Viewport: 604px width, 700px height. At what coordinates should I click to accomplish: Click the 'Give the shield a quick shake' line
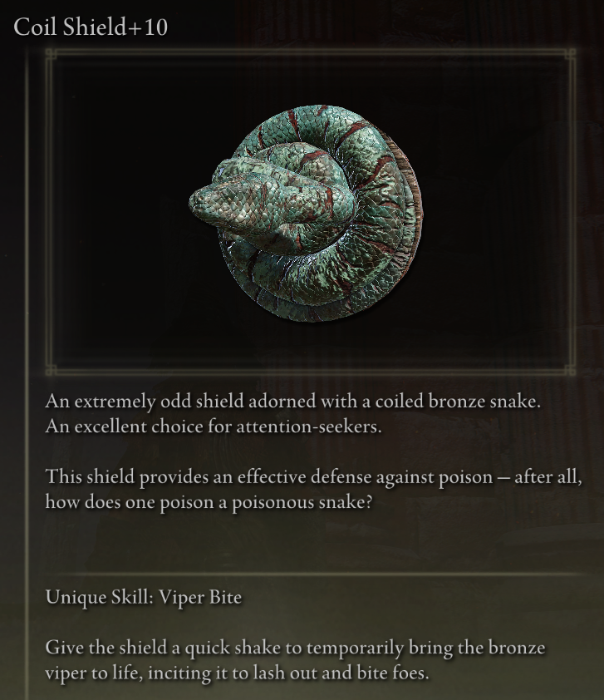tap(295, 648)
